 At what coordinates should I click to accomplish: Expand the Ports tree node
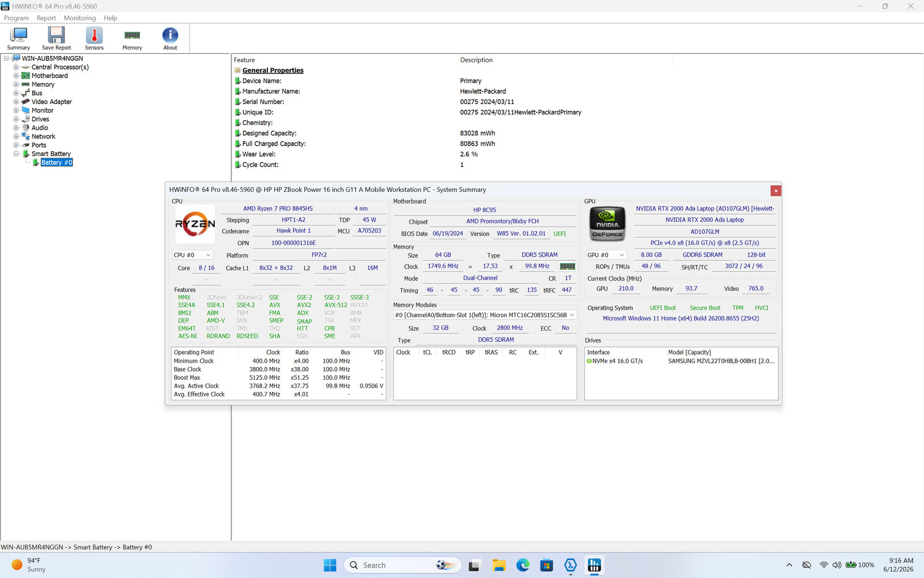(16, 145)
